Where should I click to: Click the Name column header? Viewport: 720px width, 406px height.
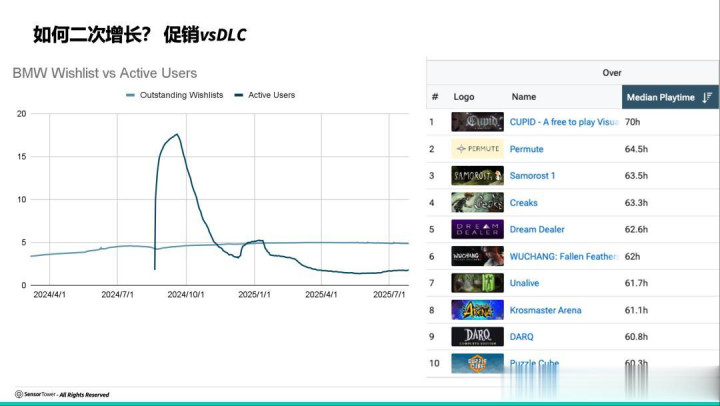point(523,97)
